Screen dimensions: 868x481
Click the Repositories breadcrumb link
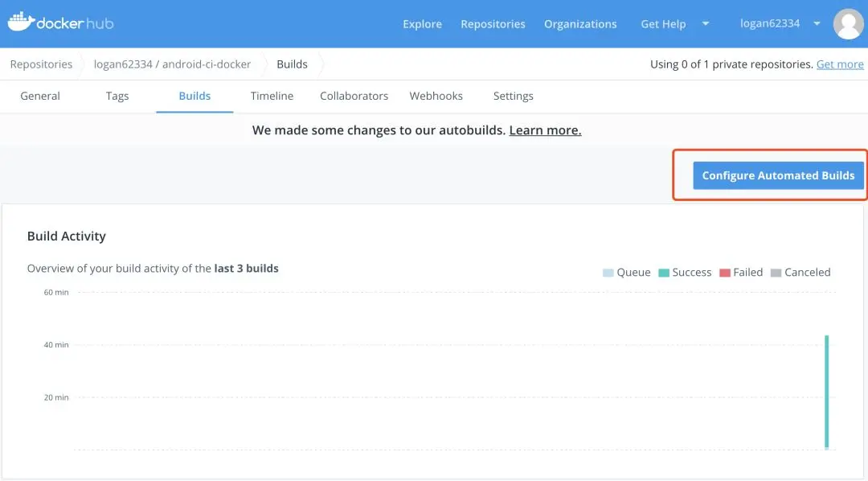41,64
